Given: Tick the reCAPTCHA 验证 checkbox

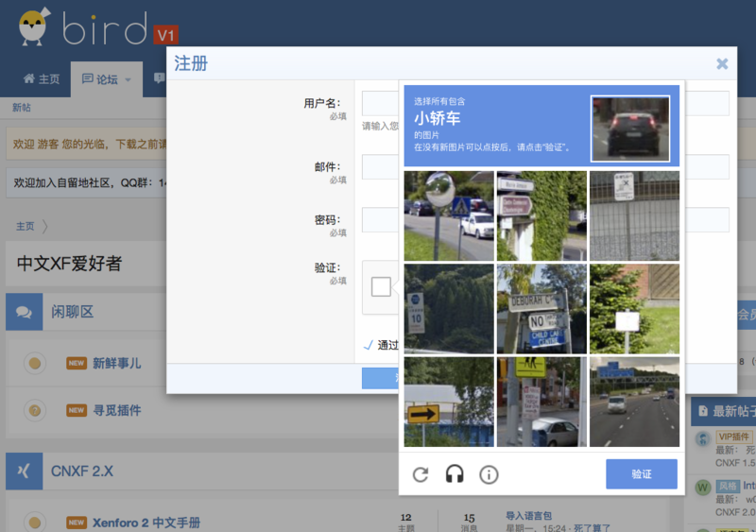Looking at the screenshot, I should tap(381, 286).
